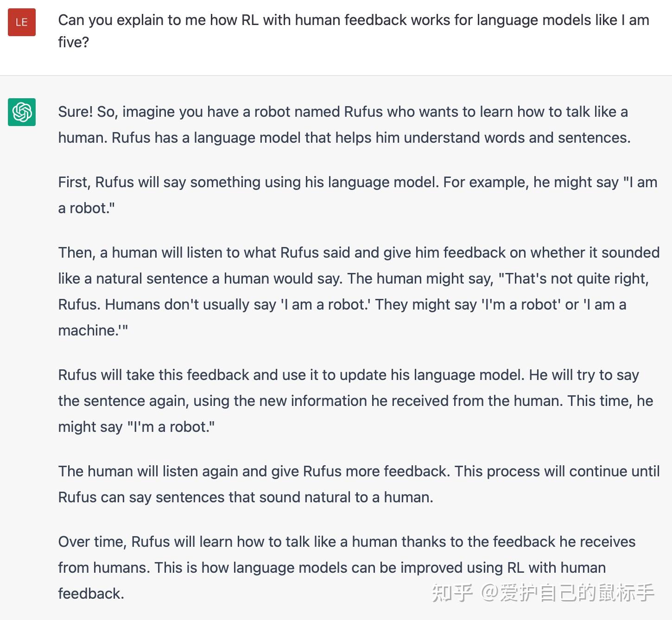
Task: Click the line "might say "I'm a robot.""
Action: (136, 427)
